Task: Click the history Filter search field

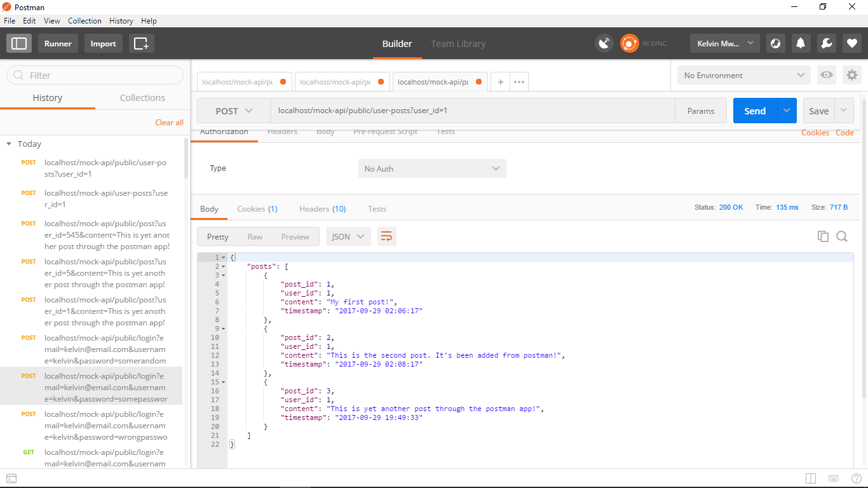Action: click(95, 75)
